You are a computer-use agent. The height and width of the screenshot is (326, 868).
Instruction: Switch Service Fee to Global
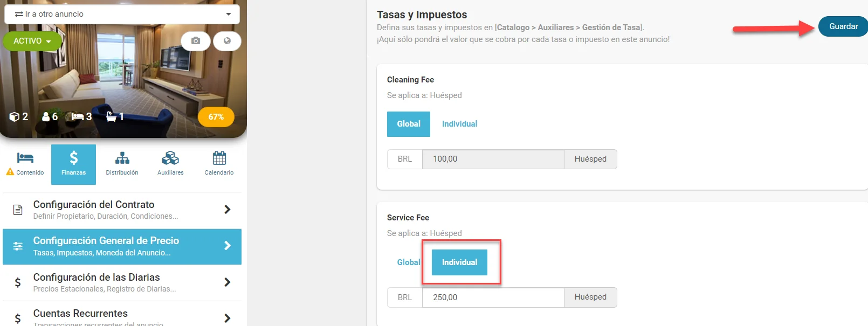[408, 262]
